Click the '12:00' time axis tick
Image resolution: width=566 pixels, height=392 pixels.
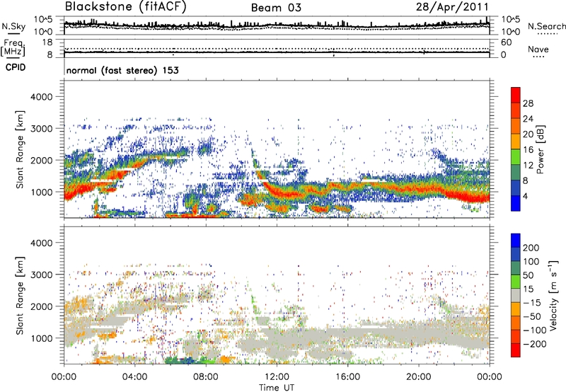(x=277, y=377)
